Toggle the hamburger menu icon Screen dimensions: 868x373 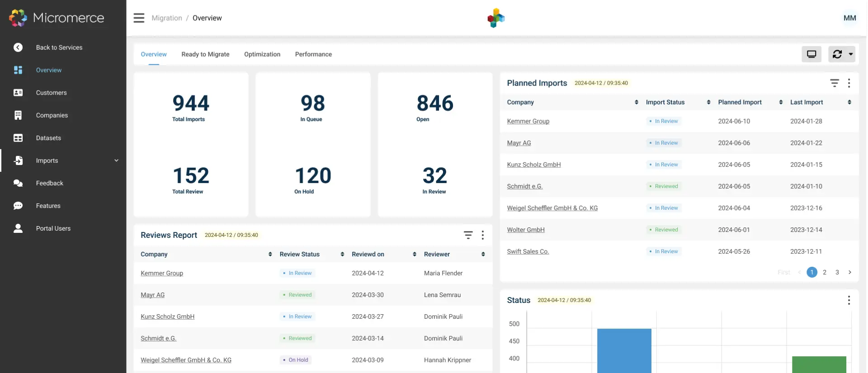(x=139, y=18)
